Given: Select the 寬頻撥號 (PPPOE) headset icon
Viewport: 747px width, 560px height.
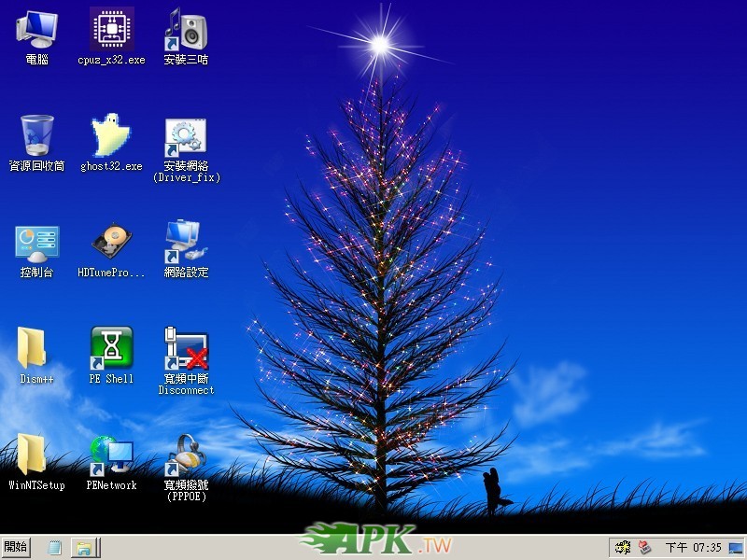Looking at the screenshot, I should point(186,455).
